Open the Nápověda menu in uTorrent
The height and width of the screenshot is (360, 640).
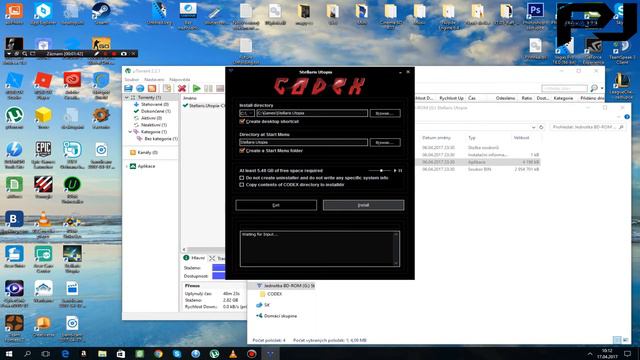tap(180, 80)
